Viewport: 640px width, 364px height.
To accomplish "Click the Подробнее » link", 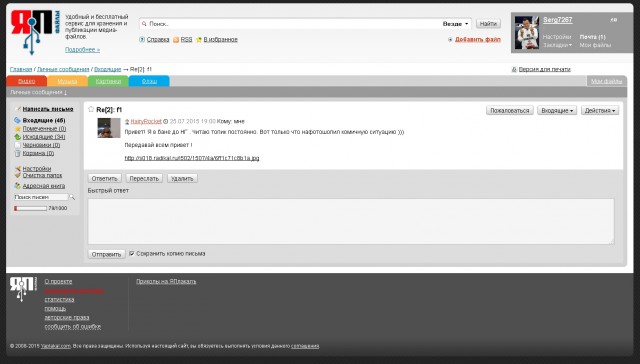I will click(x=82, y=50).
